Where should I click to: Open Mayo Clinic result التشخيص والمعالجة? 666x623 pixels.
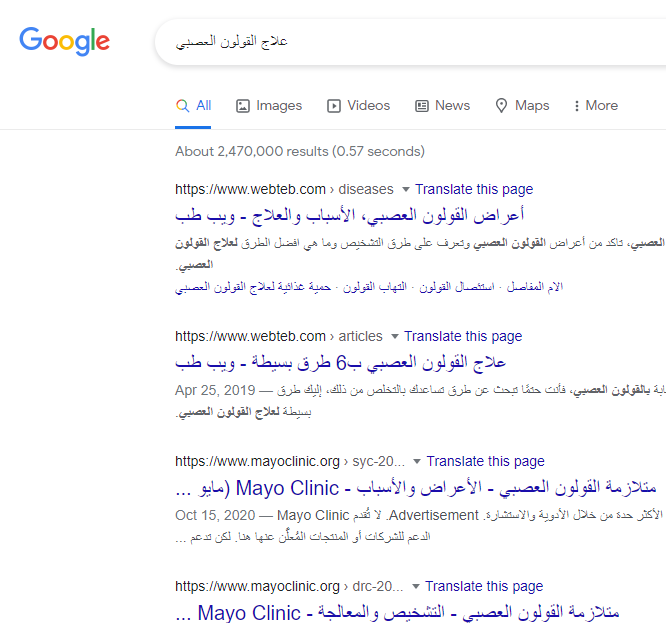pyautogui.click(x=397, y=612)
